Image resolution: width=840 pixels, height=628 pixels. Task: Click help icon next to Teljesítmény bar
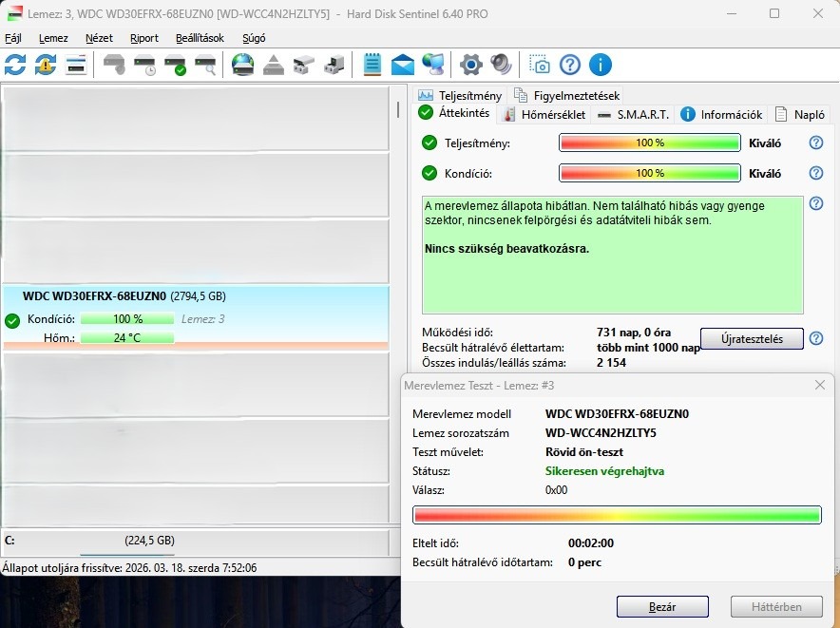816,143
